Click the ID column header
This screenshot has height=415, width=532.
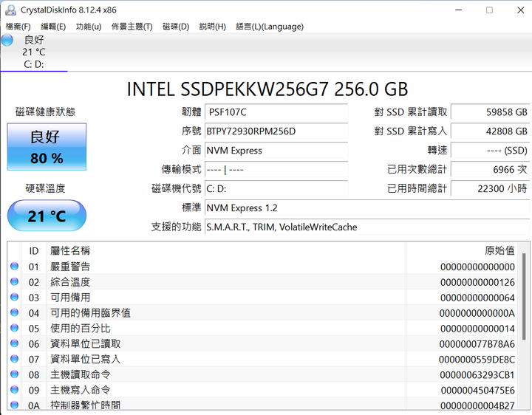tap(34, 251)
